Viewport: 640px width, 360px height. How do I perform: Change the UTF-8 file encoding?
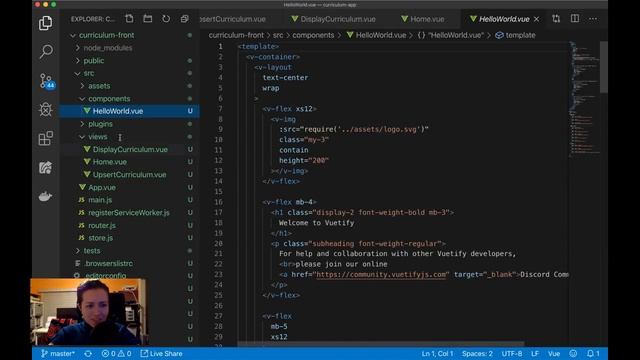512,354
